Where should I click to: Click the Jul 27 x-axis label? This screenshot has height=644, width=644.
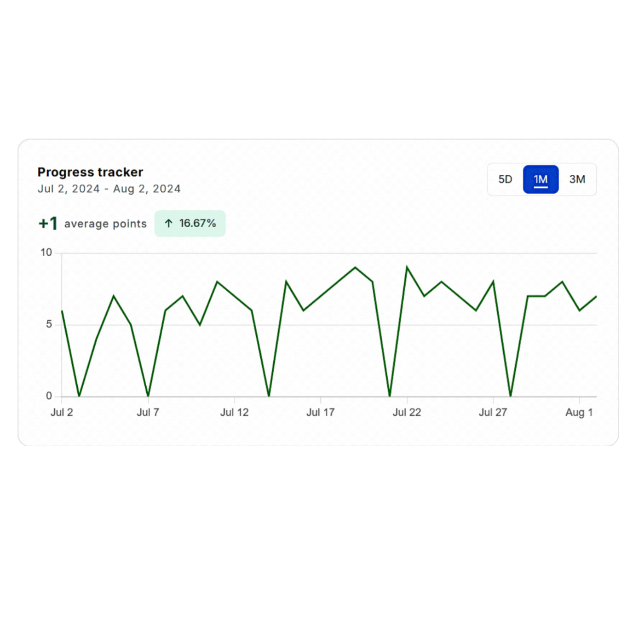click(493, 412)
